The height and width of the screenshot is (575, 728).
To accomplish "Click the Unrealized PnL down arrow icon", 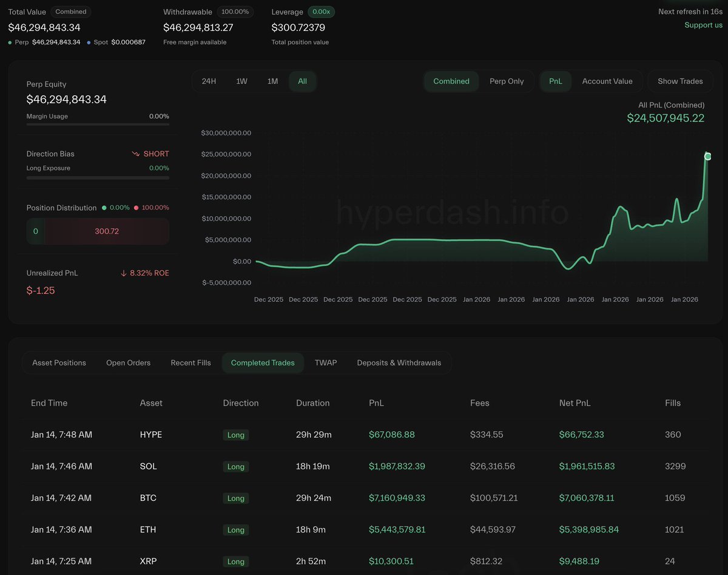I will (124, 273).
